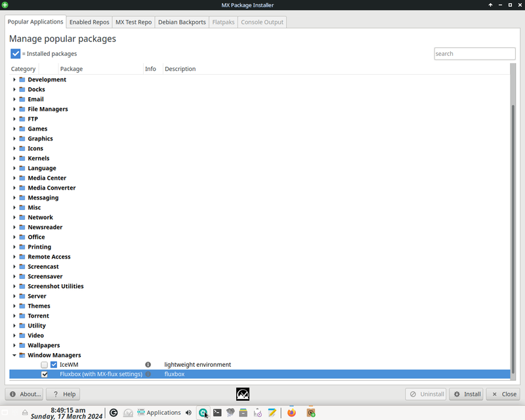Select the Media Converter category row

pyautogui.click(x=259, y=188)
